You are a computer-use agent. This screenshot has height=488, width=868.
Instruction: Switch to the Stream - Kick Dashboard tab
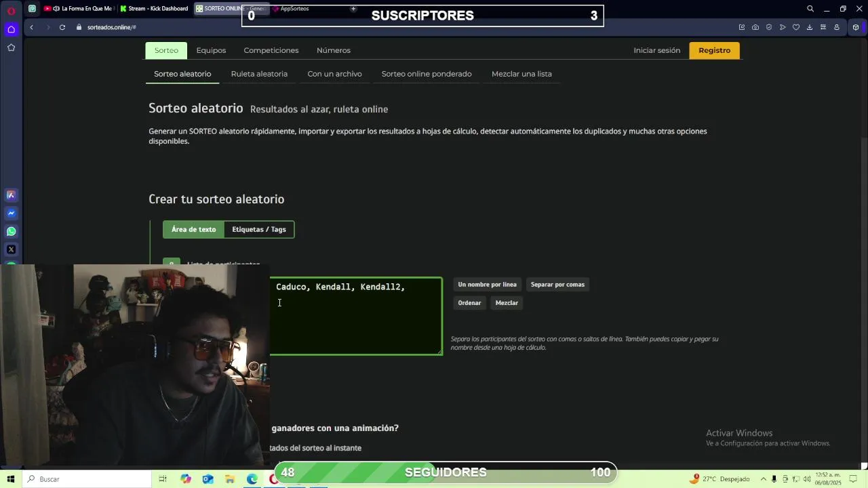(155, 9)
